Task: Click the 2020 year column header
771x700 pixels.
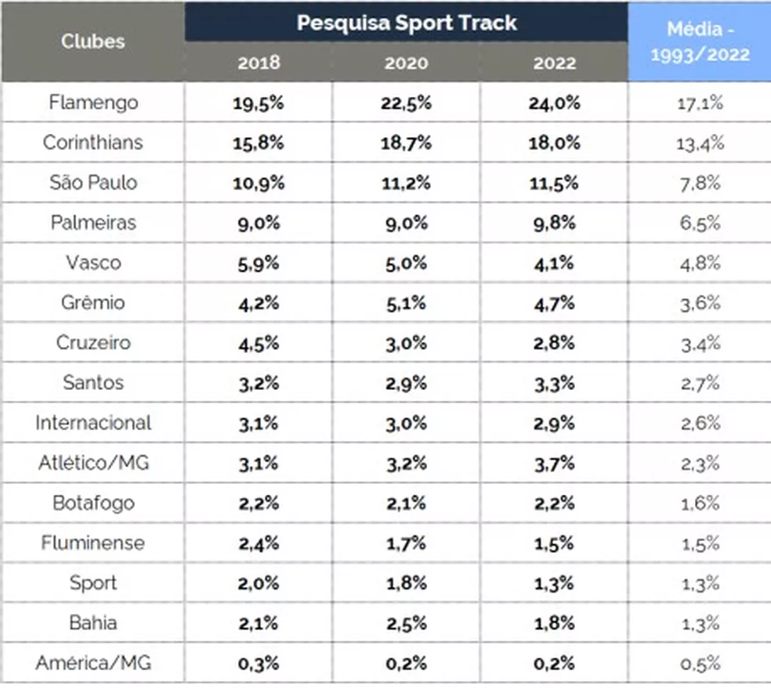Action: click(406, 63)
